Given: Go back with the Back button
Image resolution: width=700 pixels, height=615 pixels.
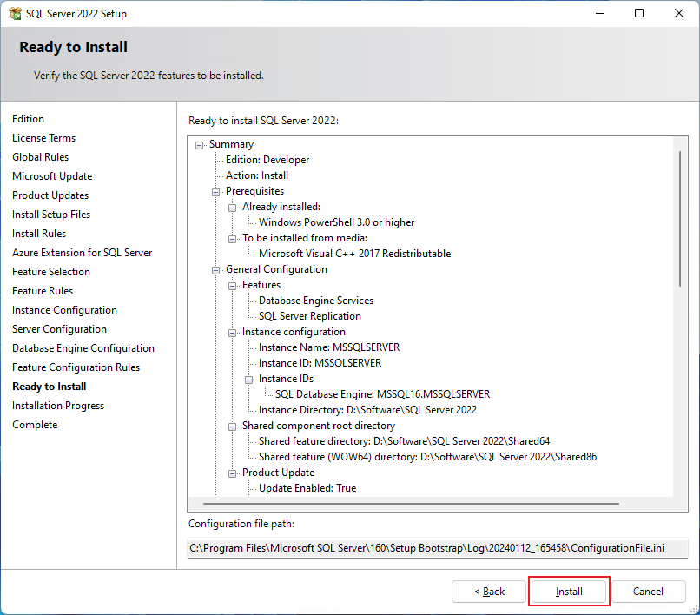Looking at the screenshot, I should click(x=489, y=592).
